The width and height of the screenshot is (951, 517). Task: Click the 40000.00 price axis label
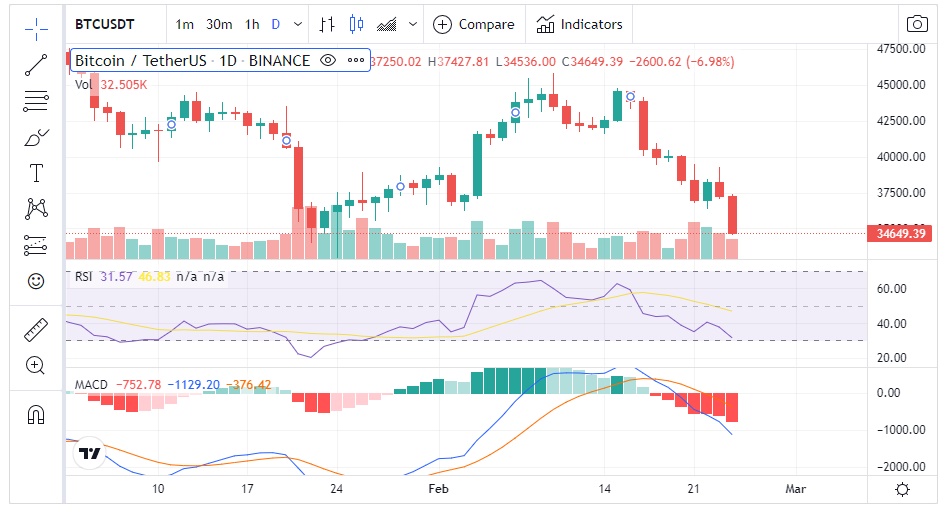tap(901, 157)
